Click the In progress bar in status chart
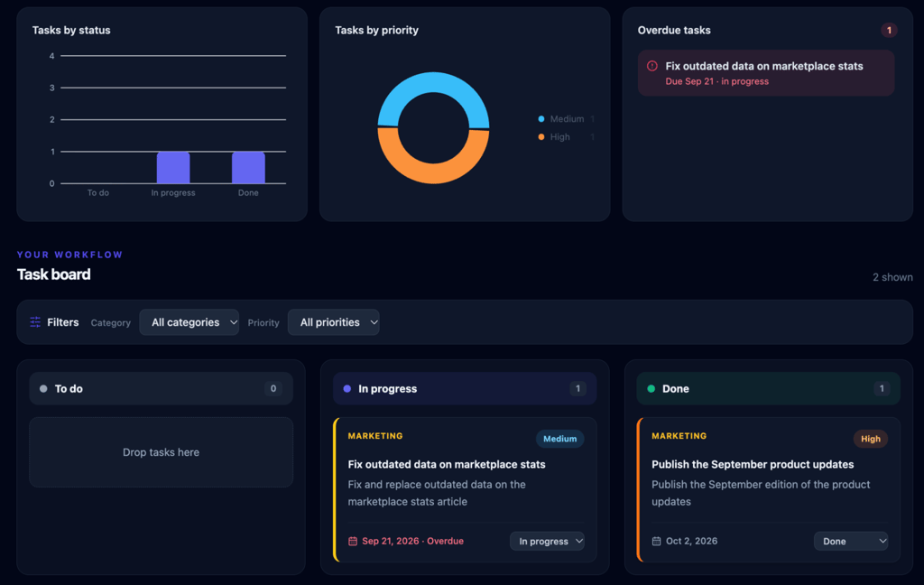 coord(173,168)
